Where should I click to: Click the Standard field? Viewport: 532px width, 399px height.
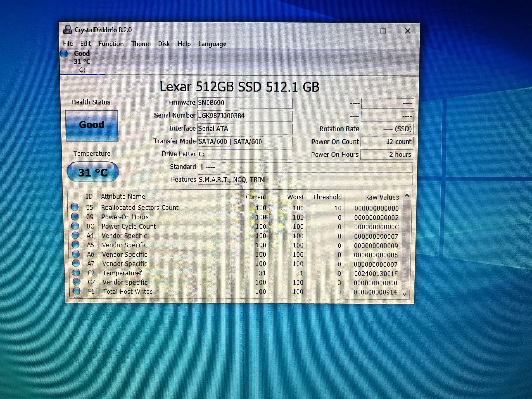305,167
